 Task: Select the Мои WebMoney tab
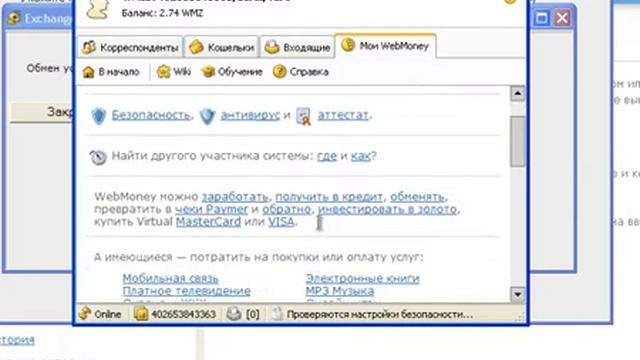coord(385,46)
